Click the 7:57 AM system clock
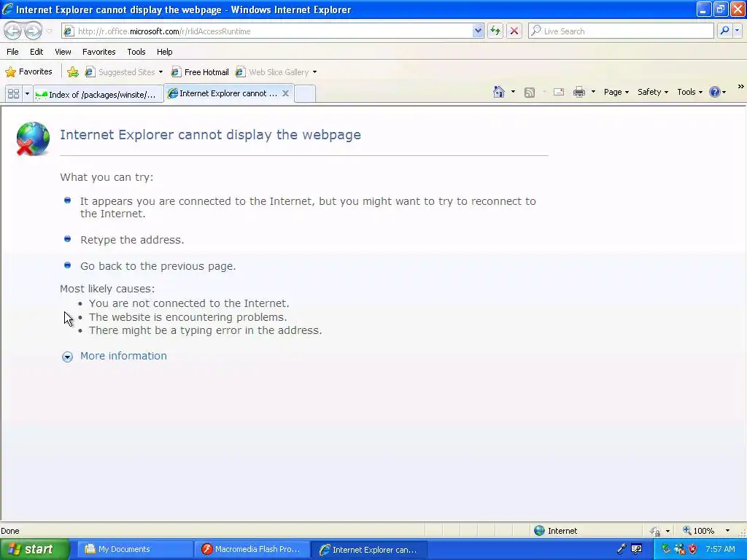 [720, 549]
